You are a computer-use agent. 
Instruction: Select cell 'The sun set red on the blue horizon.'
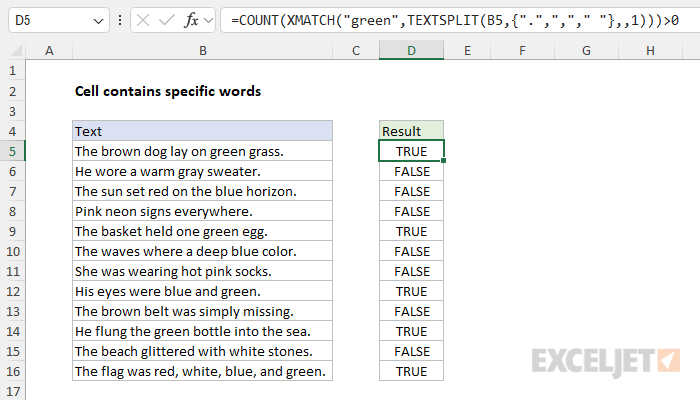click(x=203, y=192)
